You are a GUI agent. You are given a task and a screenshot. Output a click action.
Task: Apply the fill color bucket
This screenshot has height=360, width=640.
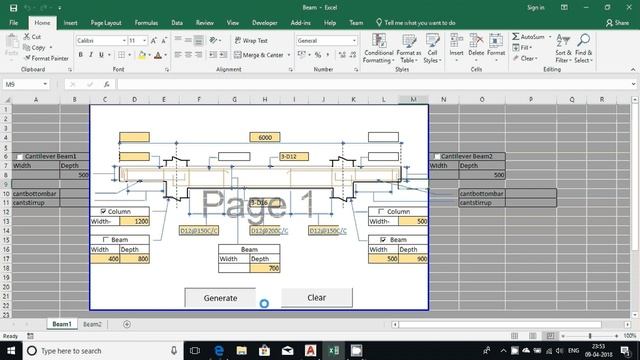142,55
